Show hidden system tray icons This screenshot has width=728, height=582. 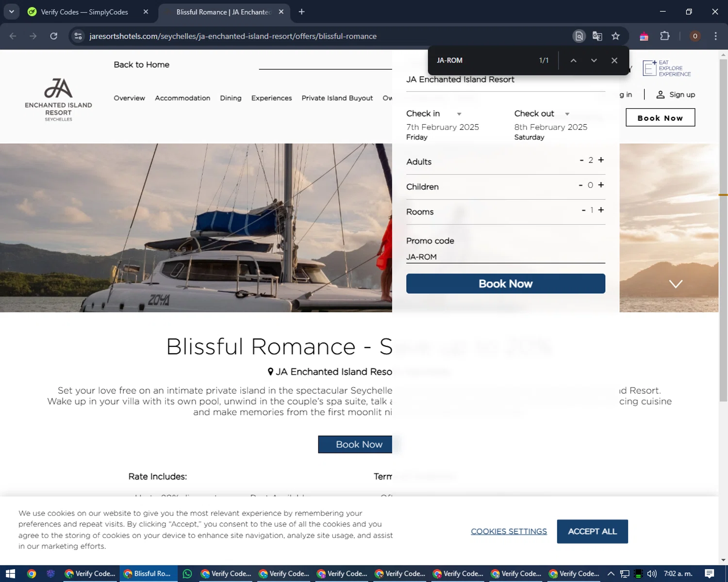tap(611, 574)
